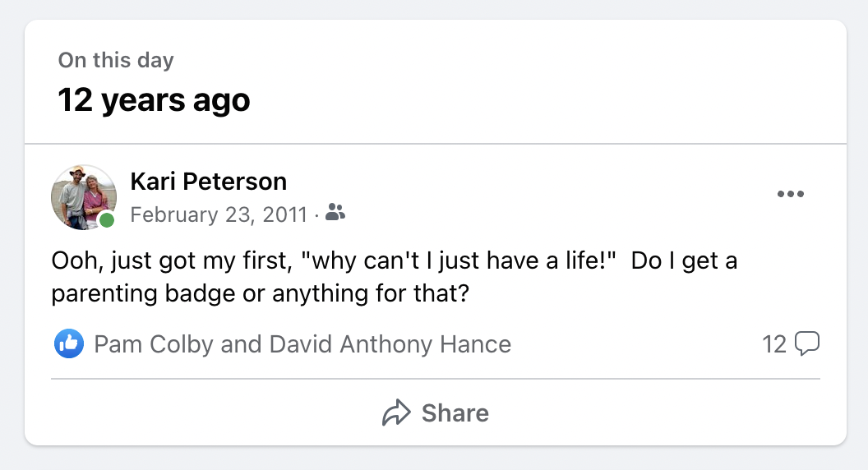Open the Kari Peterson profile name link
This screenshot has width=868, height=470.
click(x=208, y=181)
